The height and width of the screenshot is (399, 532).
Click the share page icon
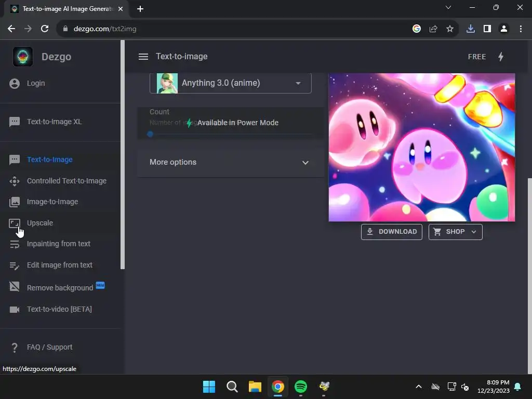click(433, 29)
